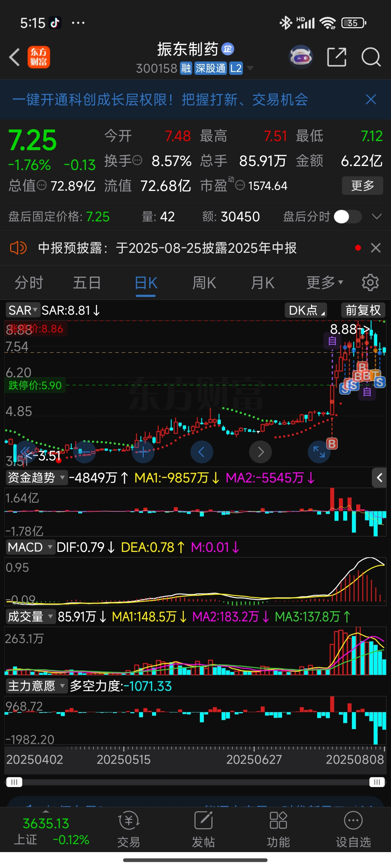Image resolution: width=391 pixels, height=868 pixels.
Task: Open chart settings gear icon
Action: tap(370, 282)
